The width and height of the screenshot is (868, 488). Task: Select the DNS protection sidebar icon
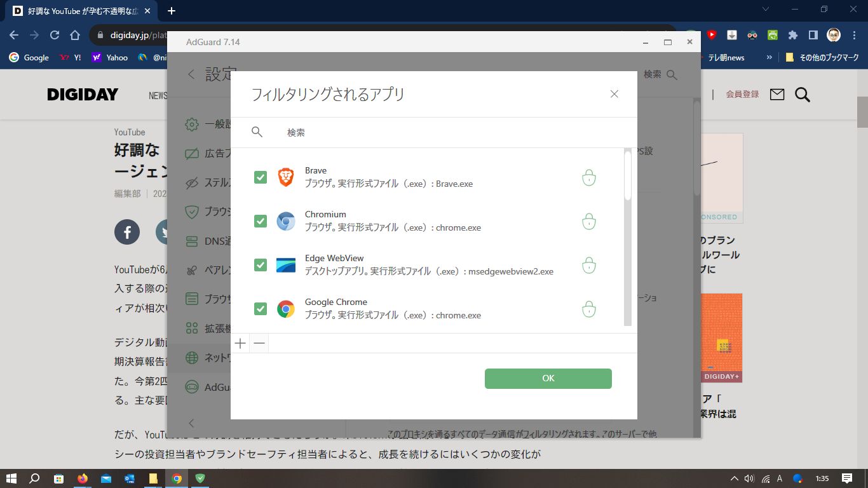coord(191,241)
